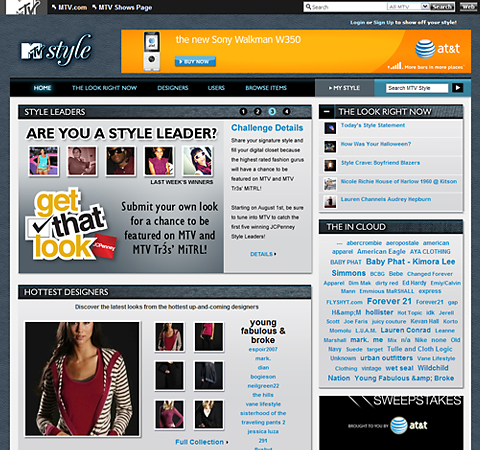This screenshot has height=450, width=480.
Task: Click the top bar Search field
Action: tap(345, 7)
